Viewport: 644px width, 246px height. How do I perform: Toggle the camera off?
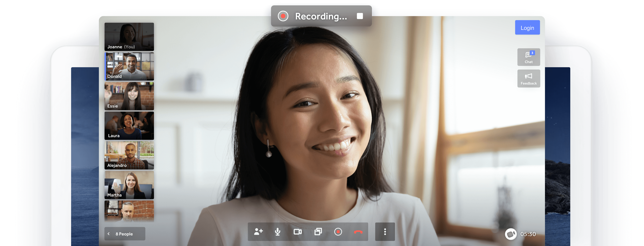(x=298, y=232)
